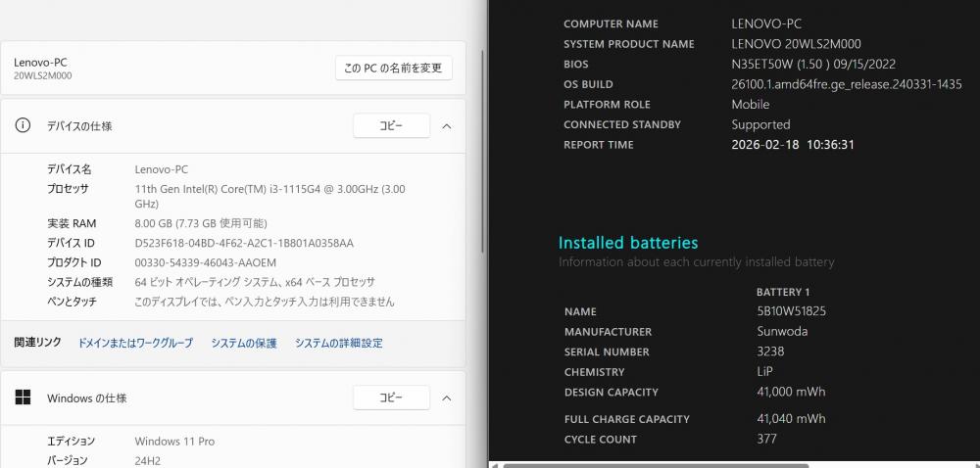Image resolution: width=980 pixels, height=468 pixels.
Task: Click the Lenovo-PC heading at top
Action: coord(40,63)
